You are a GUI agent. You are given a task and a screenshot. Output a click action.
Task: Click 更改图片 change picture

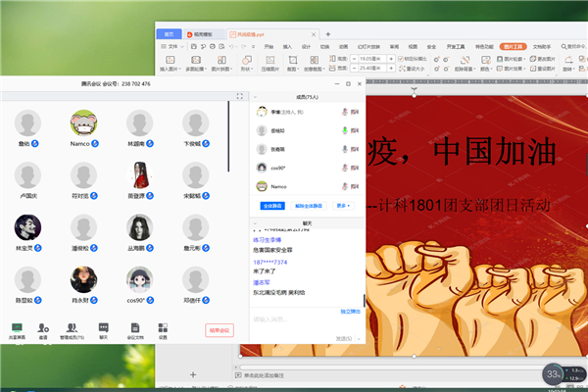[543, 59]
